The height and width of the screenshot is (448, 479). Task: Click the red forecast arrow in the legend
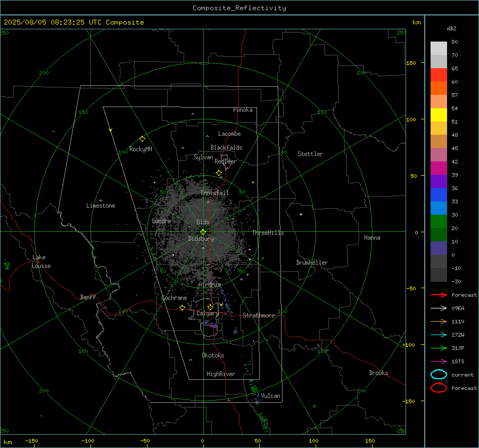[x=439, y=295]
